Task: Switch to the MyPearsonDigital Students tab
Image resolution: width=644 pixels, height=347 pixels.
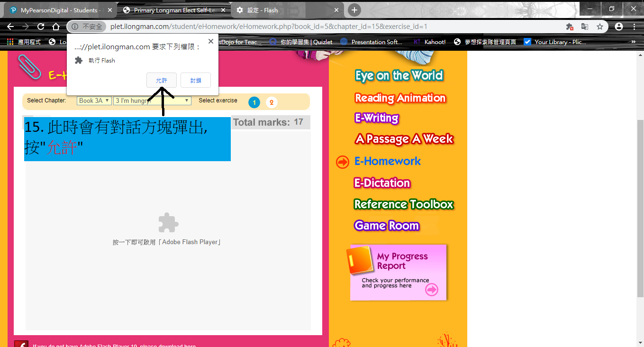Action: (59, 10)
